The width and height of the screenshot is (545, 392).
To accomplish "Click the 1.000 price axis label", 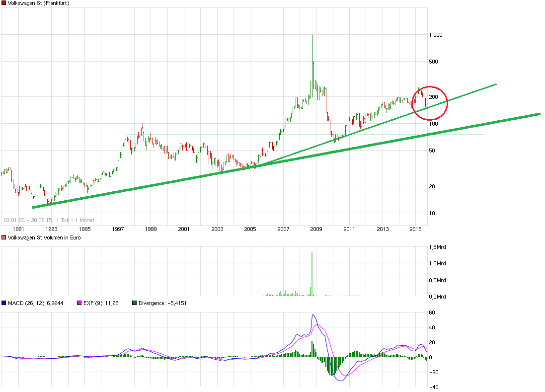I will pyautogui.click(x=435, y=35).
